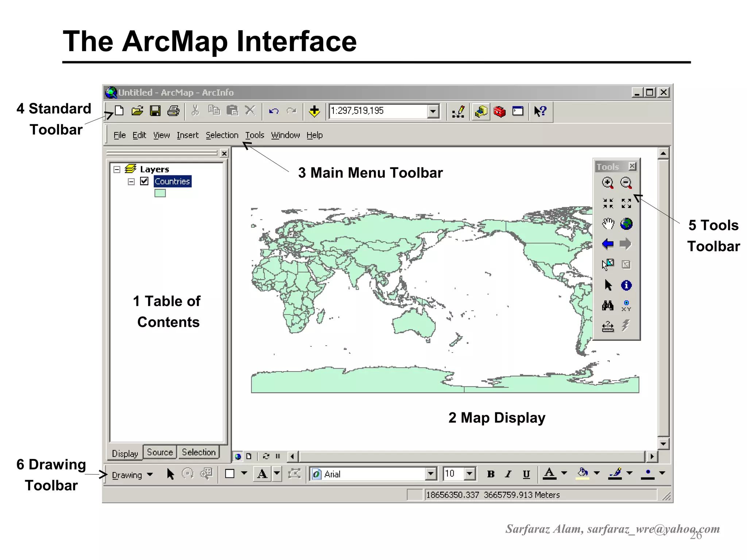Open the fill color dropdown arrow
The image size is (747, 560).
tap(597, 473)
